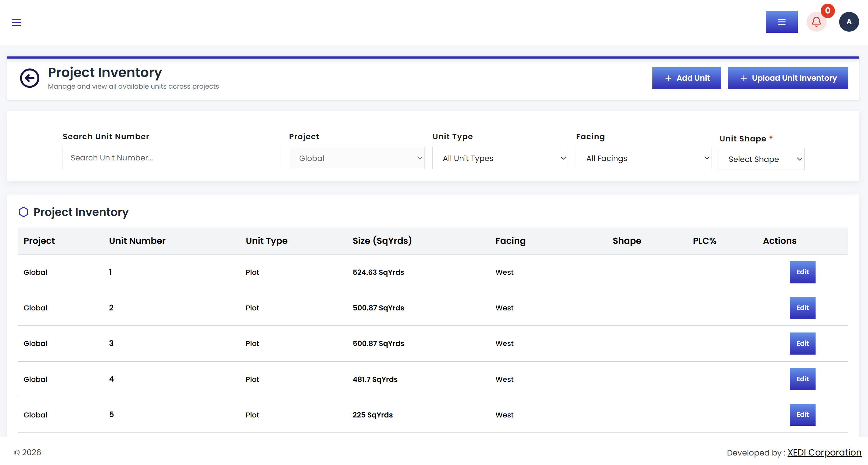Edit unit number 2 row

[x=802, y=308]
